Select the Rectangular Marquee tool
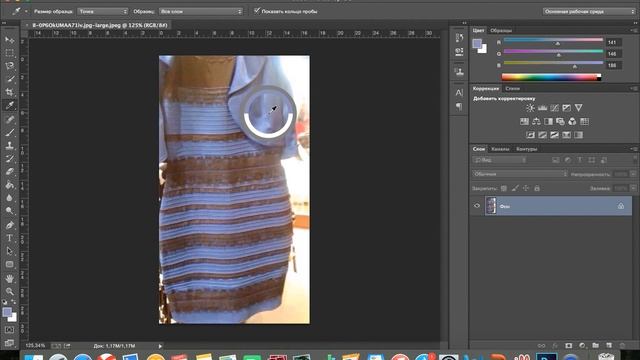Image resolution: width=640 pixels, height=360 pixels. [x=9, y=53]
